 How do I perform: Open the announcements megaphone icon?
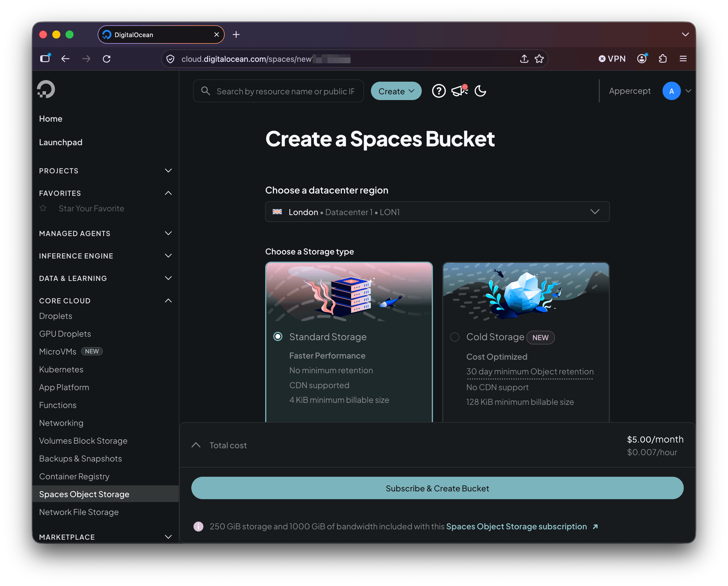[460, 91]
